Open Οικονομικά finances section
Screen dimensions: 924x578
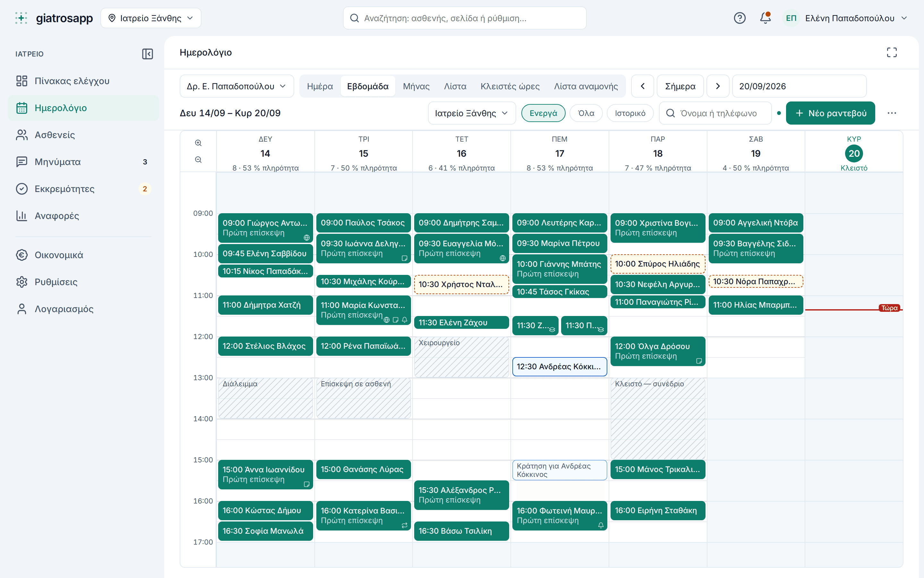click(x=83, y=255)
